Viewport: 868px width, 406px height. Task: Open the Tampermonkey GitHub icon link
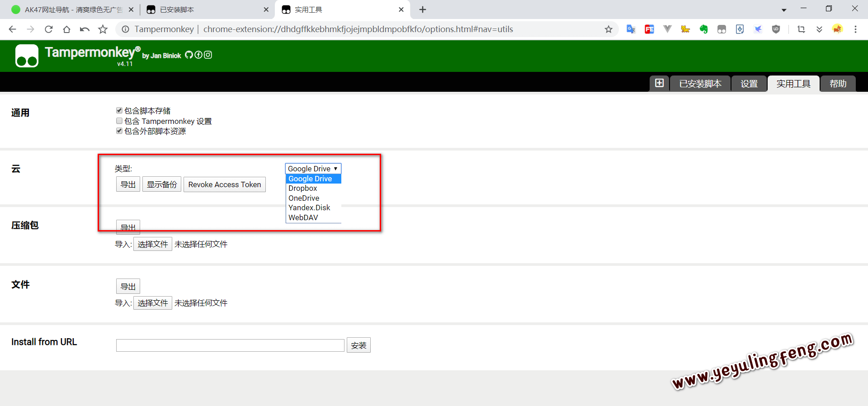[189, 55]
